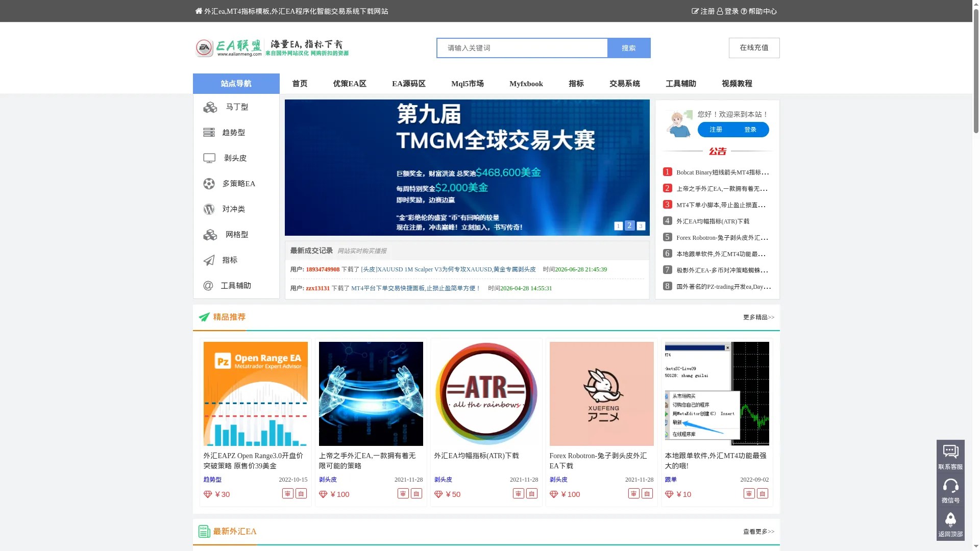Open announcement 1 Bobcat Binary短线箭头
The height and width of the screenshot is (551, 980).
pos(723,172)
